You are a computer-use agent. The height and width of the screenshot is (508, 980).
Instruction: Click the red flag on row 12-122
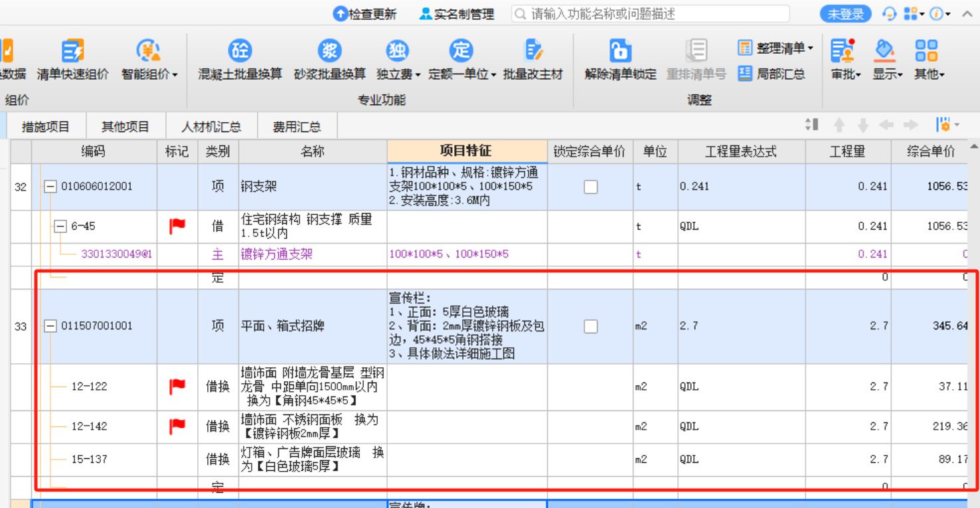177,386
